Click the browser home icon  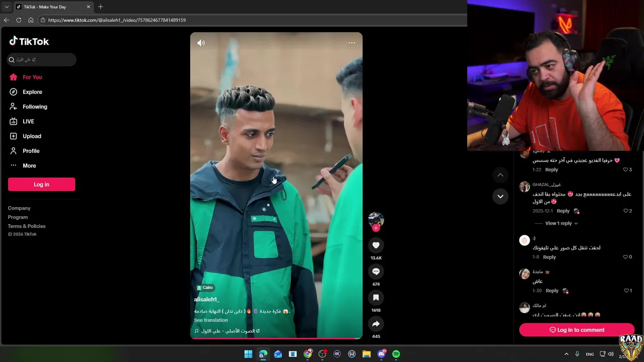pyautogui.click(x=31, y=20)
